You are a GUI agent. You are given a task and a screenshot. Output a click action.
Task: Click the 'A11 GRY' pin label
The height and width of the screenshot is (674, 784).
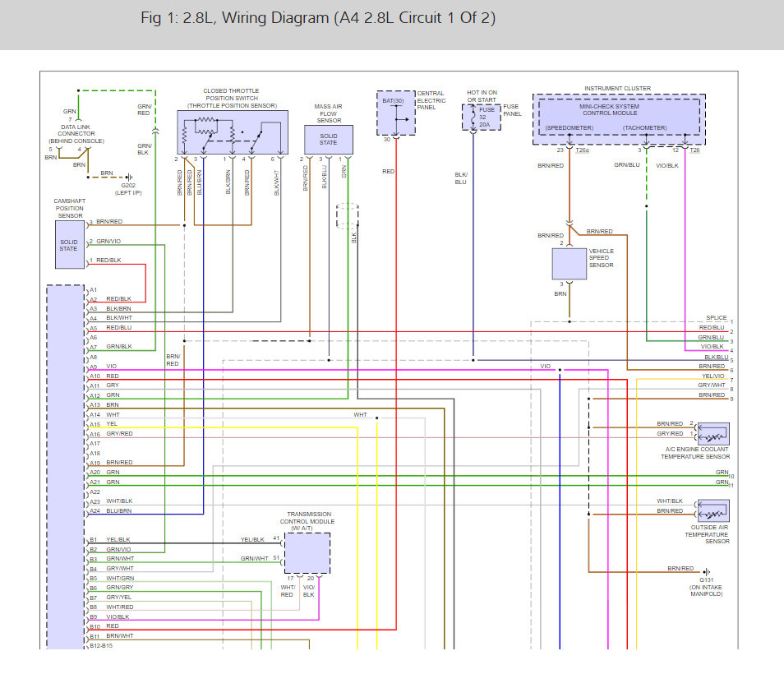click(104, 385)
